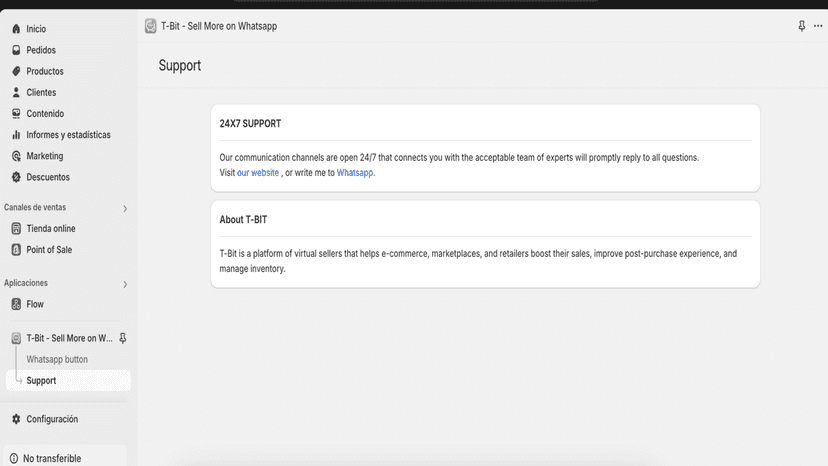The image size is (828, 466).
Task: Click the Tienda online store icon
Action: (16, 228)
